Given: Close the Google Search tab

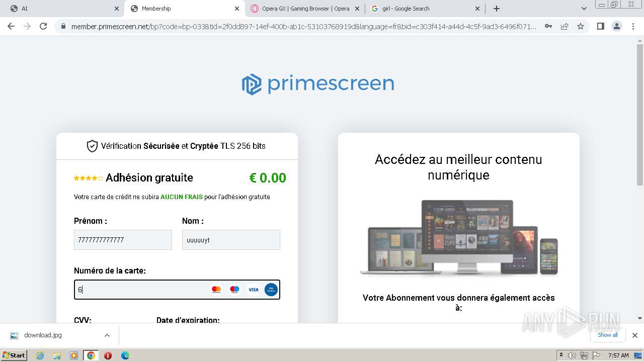Looking at the screenshot, I should coord(477,9).
